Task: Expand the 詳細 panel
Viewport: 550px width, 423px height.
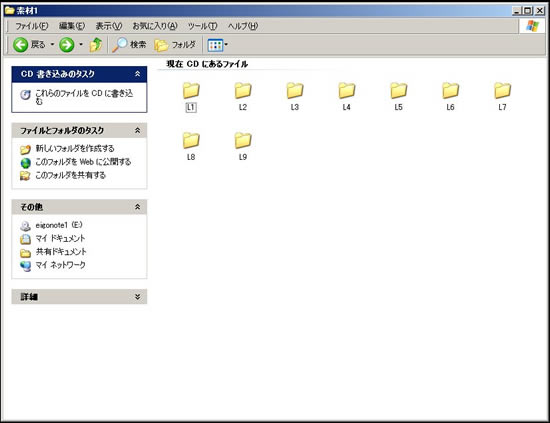Action: (x=138, y=297)
